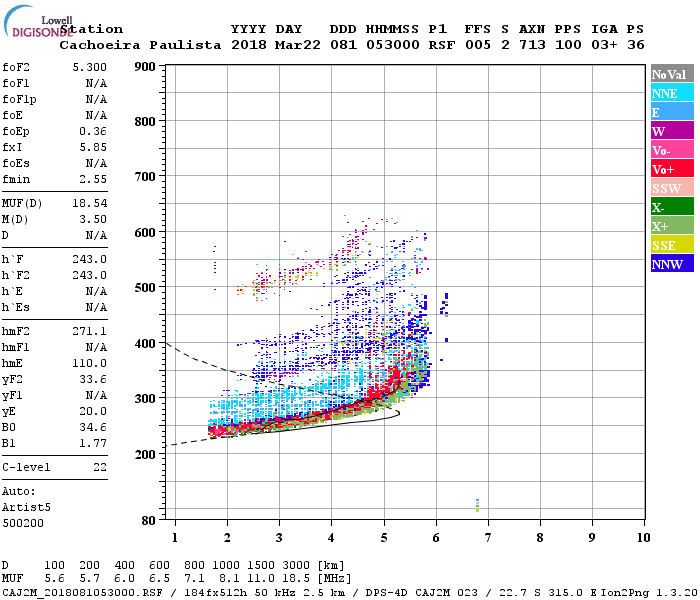Click the 7 MHz frequency axis label
The image size is (700, 600).
488,538
